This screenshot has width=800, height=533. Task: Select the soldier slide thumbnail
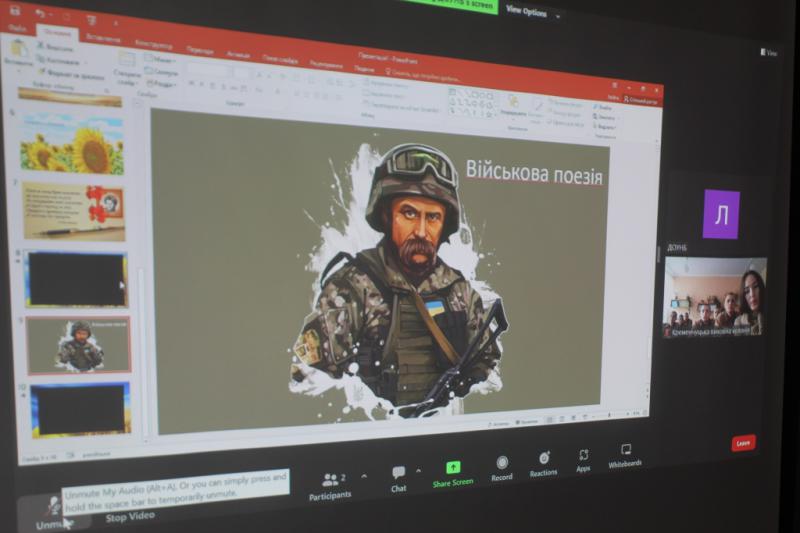79,345
